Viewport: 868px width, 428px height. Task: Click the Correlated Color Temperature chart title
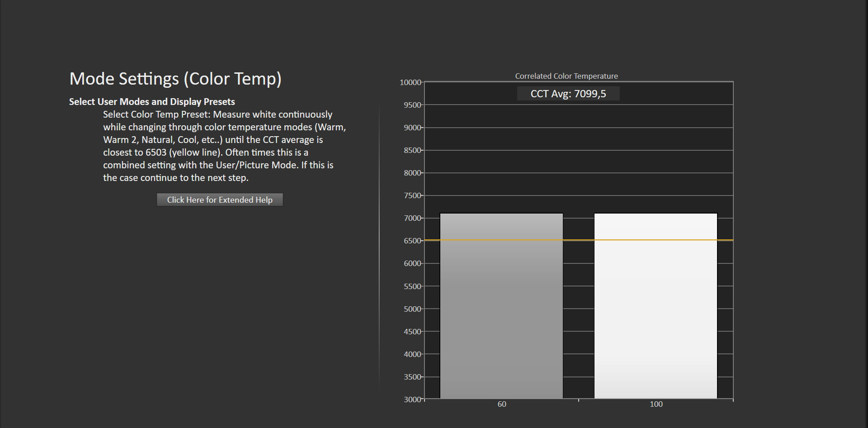[566, 76]
